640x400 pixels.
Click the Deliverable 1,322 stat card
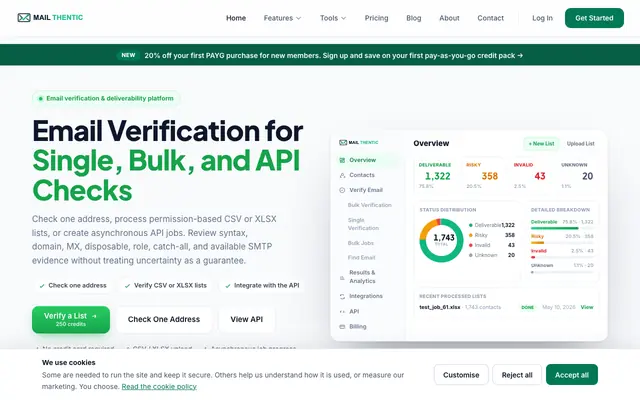coord(436,176)
